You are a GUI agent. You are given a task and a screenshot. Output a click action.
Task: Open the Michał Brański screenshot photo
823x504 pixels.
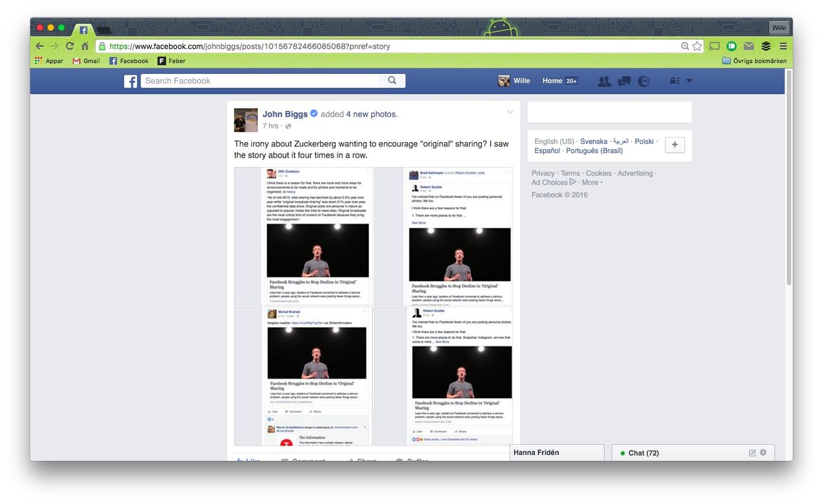pyautogui.click(x=303, y=376)
